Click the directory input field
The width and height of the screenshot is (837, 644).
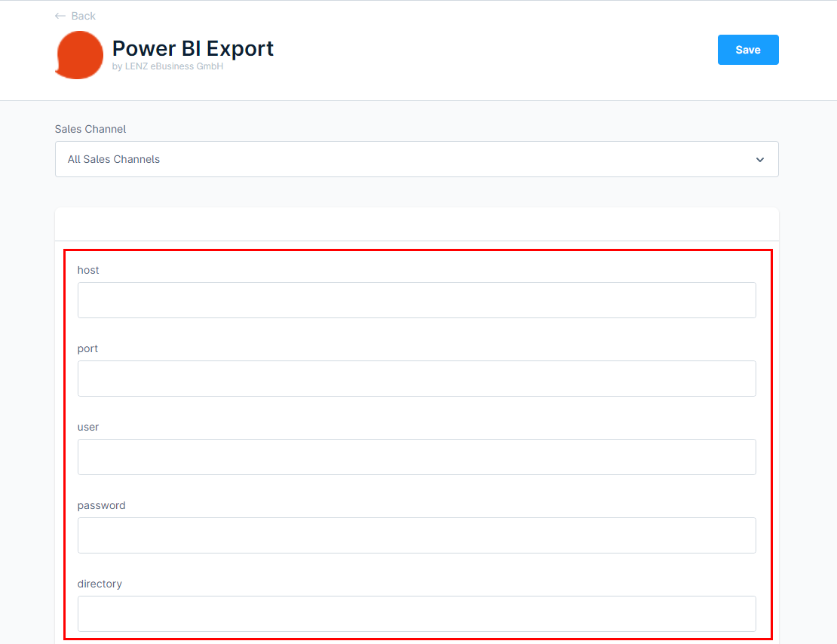[416, 614]
